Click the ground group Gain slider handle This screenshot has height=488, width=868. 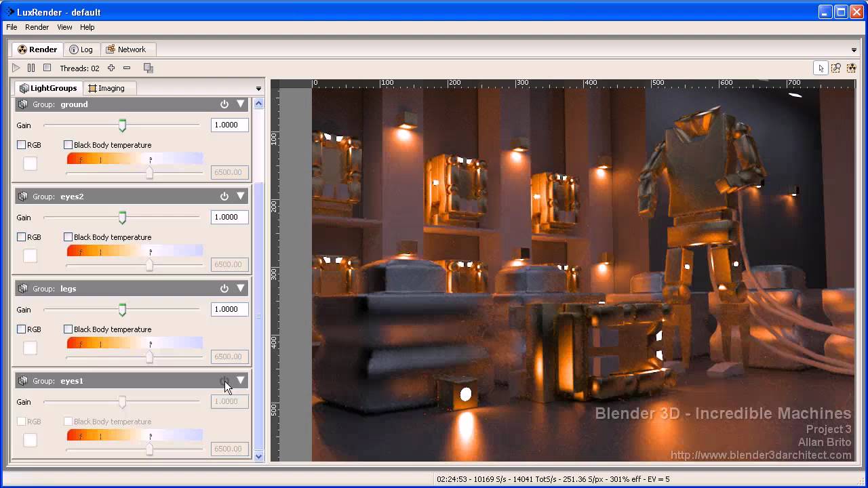pos(123,125)
